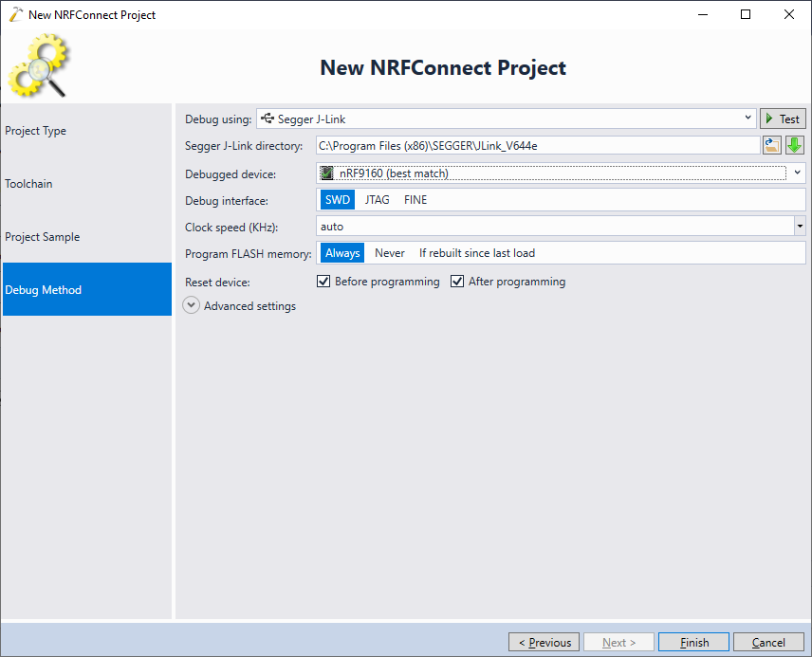Select Debug Method step
The height and width of the screenshot is (657, 812).
[x=87, y=289]
